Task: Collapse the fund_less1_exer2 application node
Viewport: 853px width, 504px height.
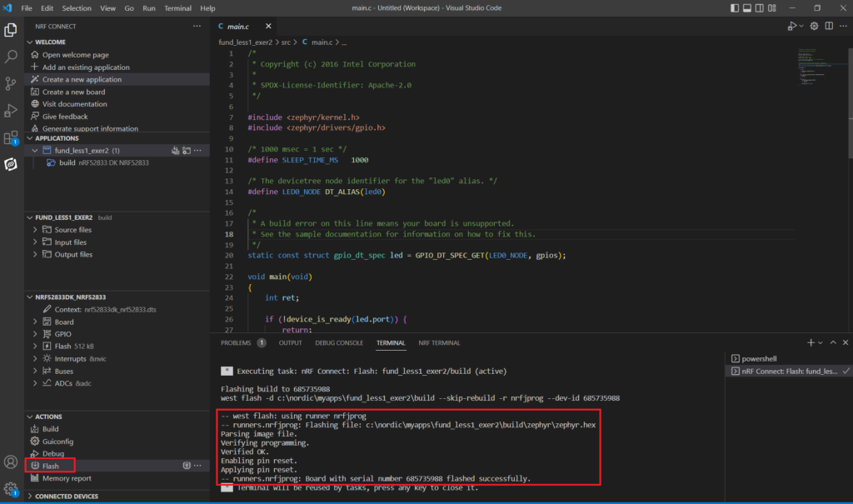Action: tap(35, 150)
